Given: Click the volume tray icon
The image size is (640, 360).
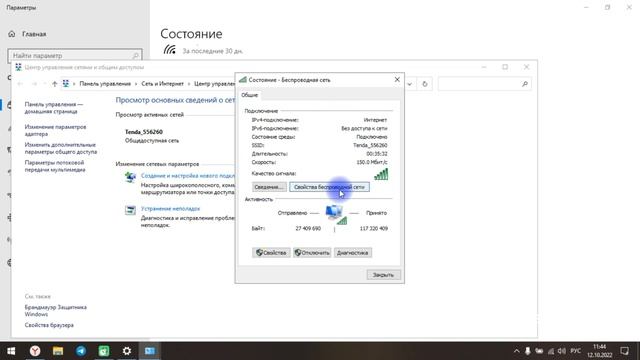Looking at the screenshot, I should pos(562,351).
